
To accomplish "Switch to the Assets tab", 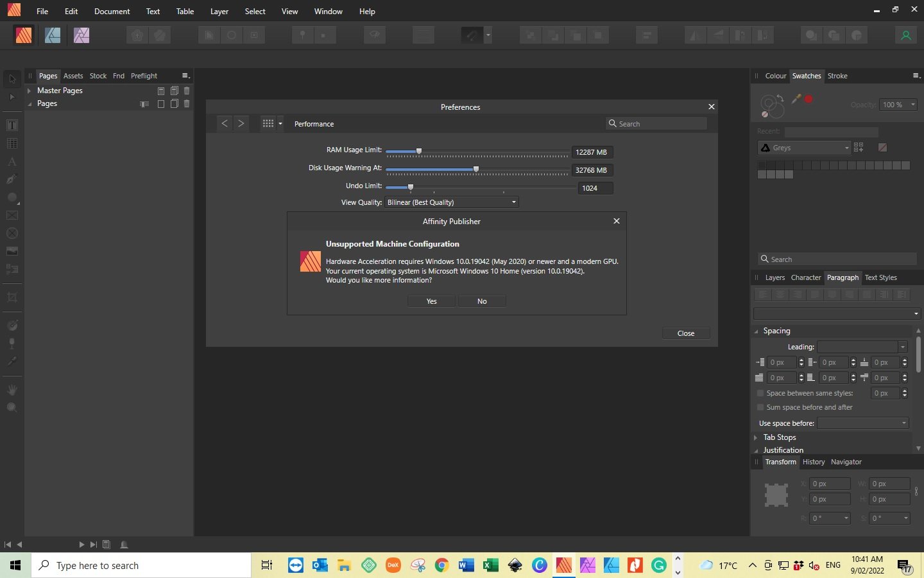I will 73,76.
